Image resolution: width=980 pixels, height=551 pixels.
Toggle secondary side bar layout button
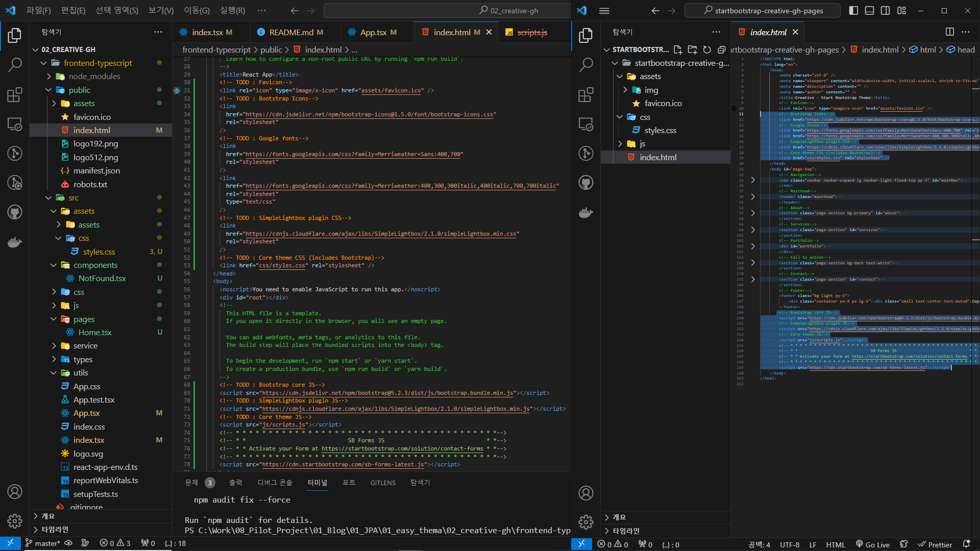[x=886, y=10]
